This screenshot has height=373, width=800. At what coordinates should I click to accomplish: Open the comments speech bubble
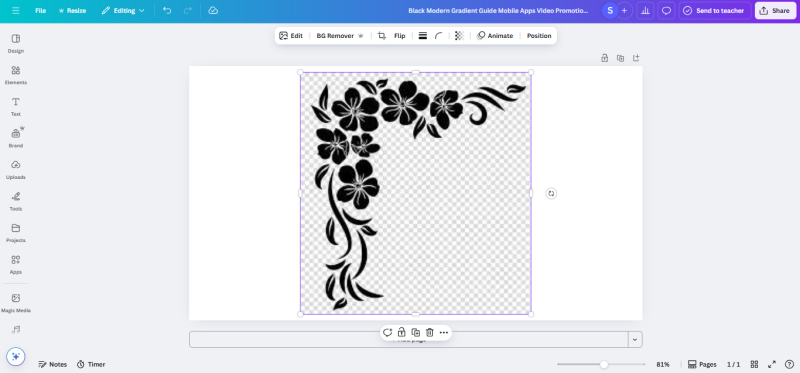point(666,11)
